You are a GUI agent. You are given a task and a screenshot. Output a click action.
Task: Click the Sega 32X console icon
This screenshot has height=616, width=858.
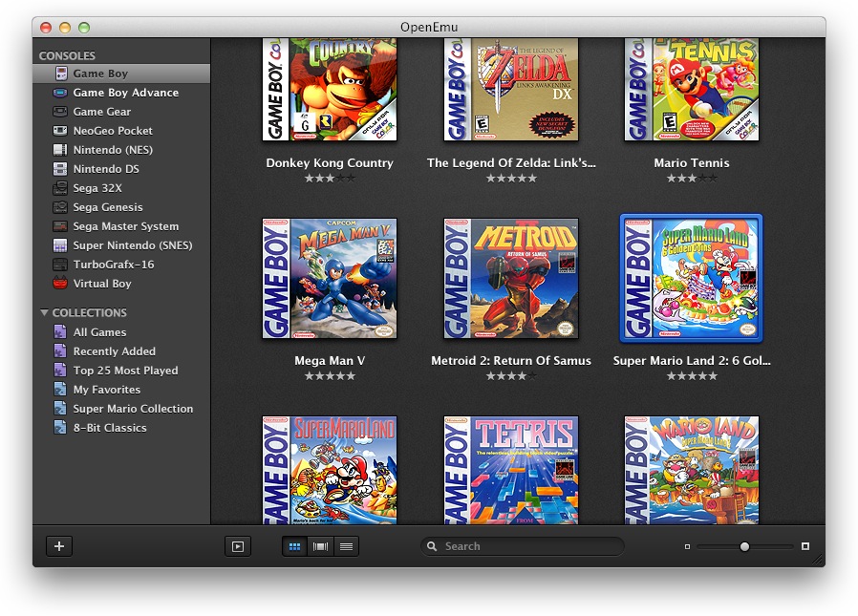[x=59, y=188]
